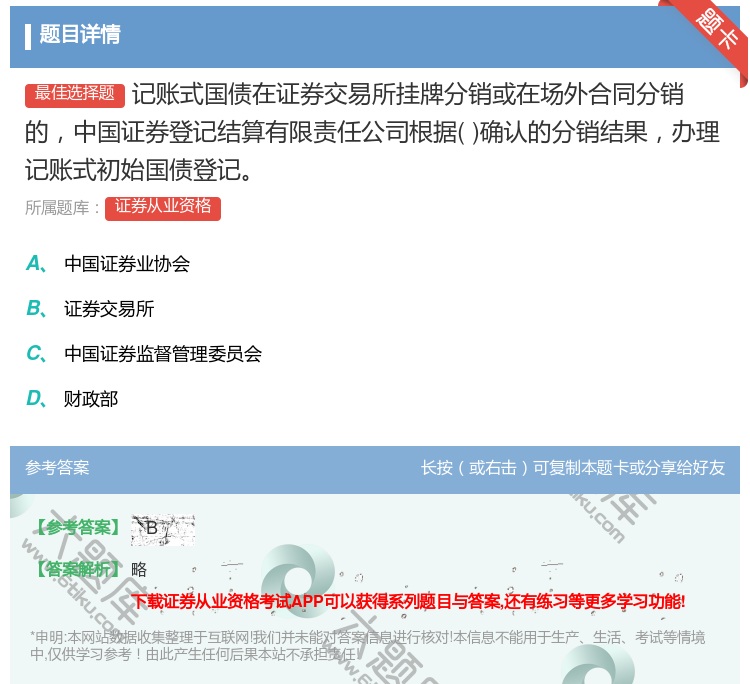The height and width of the screenshot is (684, 750).
Task: Open the 证券从业资格 question bank tag
Action: click(x=163, y=208)
